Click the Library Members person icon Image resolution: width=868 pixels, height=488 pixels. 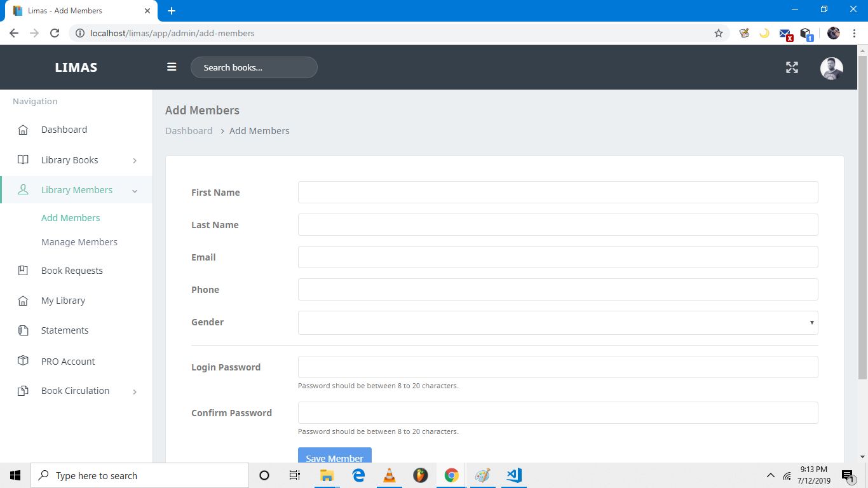click(23, 190)
